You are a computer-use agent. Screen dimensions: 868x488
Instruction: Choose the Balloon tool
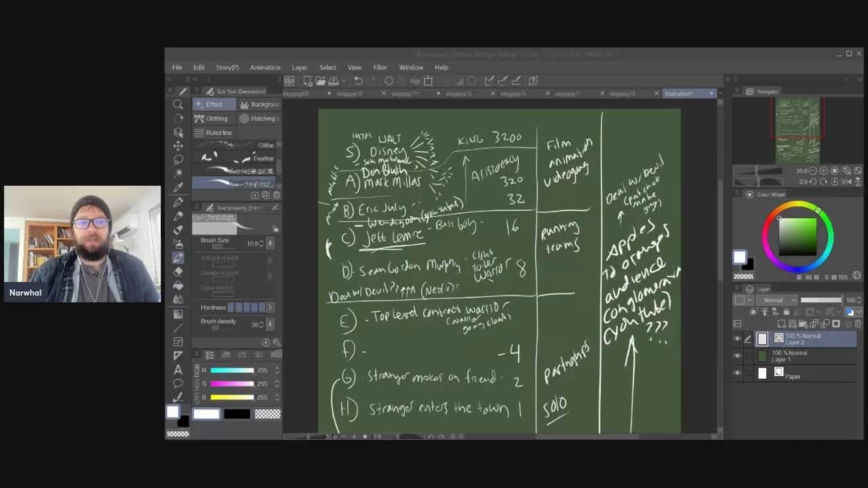pos(178,384)
